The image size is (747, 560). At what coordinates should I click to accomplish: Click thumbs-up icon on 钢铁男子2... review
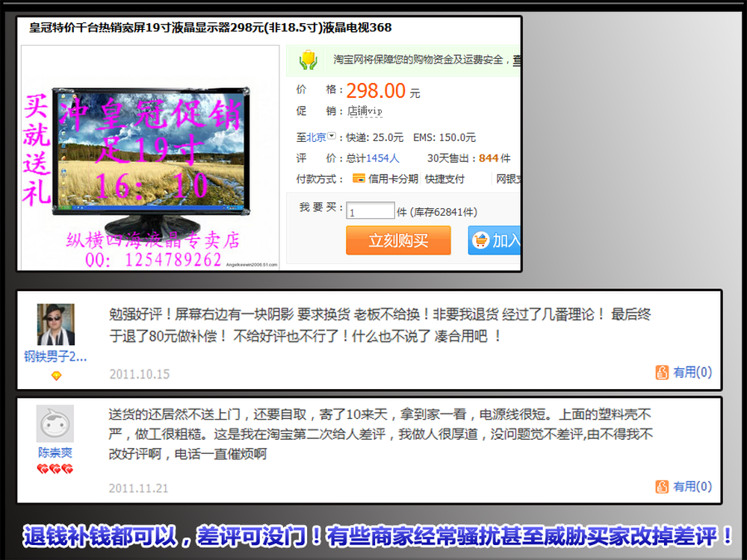(x=662, y=373)
